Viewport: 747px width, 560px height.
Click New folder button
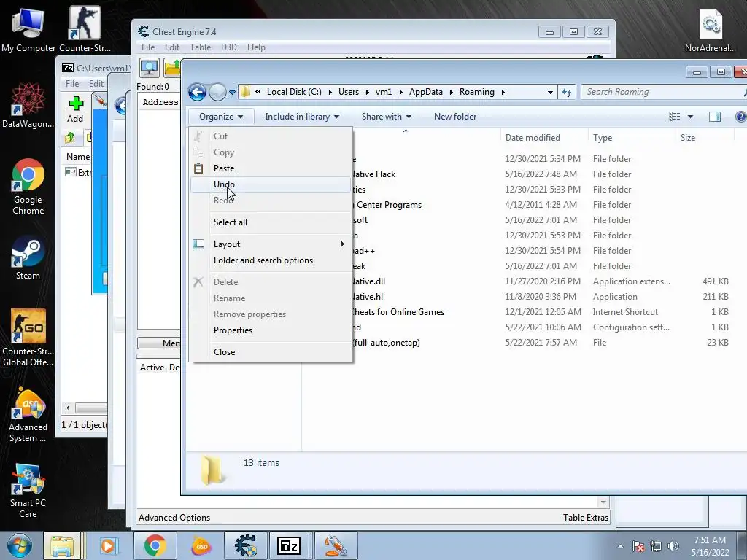[x=455, y=117]
